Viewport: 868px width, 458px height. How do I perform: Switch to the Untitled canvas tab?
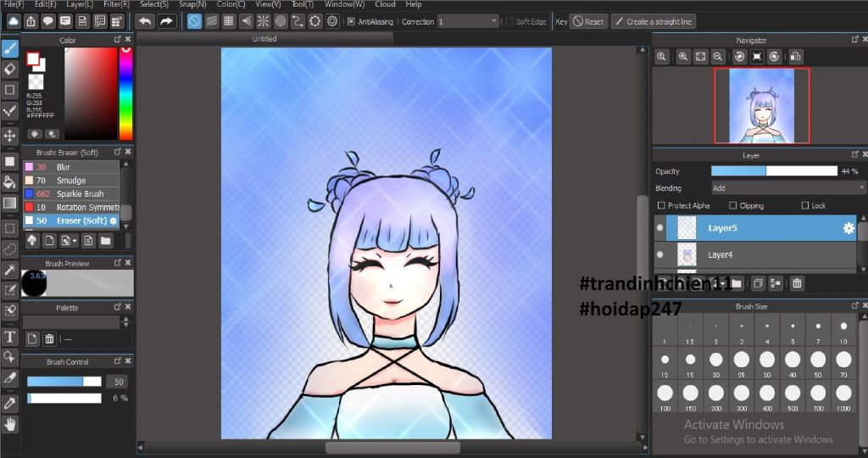tap(264, 39)
